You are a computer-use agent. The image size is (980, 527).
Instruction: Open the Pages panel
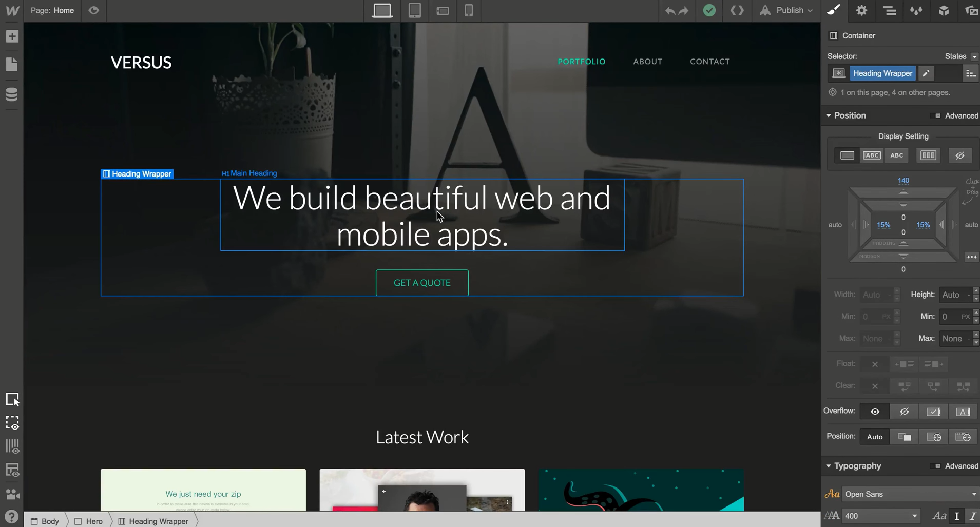click(x=12, y=65)
